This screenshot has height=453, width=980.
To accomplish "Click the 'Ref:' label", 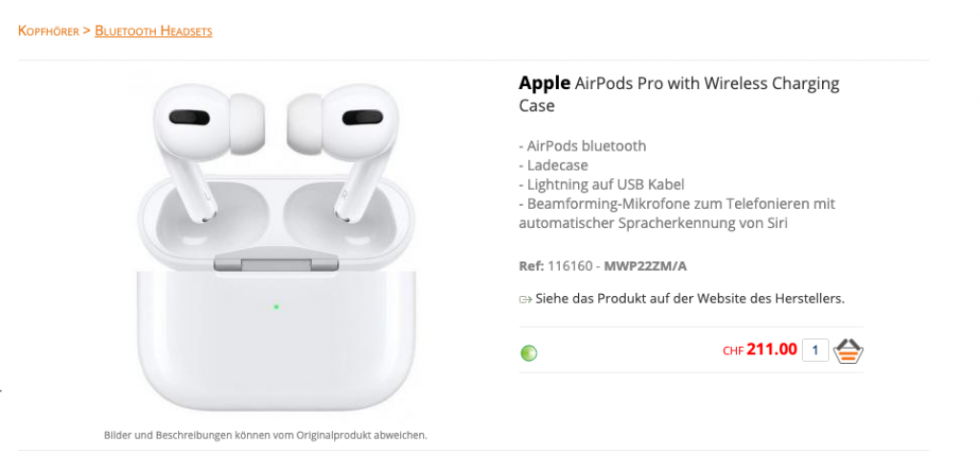I will tap(531, 266).
